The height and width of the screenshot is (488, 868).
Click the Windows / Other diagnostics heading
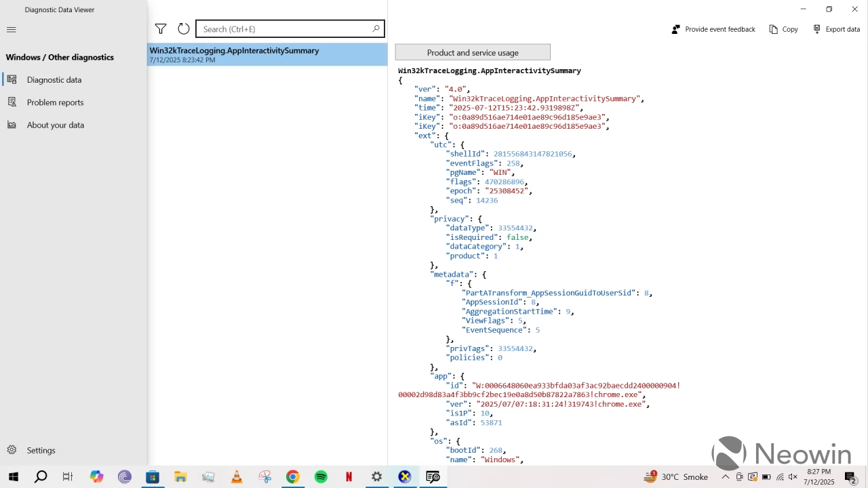[60, 57]
